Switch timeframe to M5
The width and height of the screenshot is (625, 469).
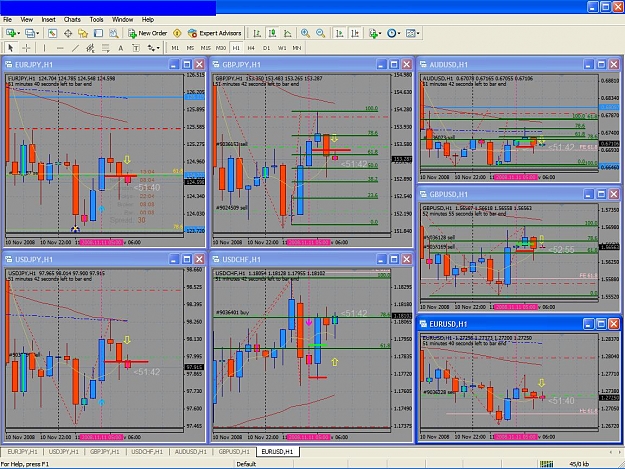[x=190, y=48]
